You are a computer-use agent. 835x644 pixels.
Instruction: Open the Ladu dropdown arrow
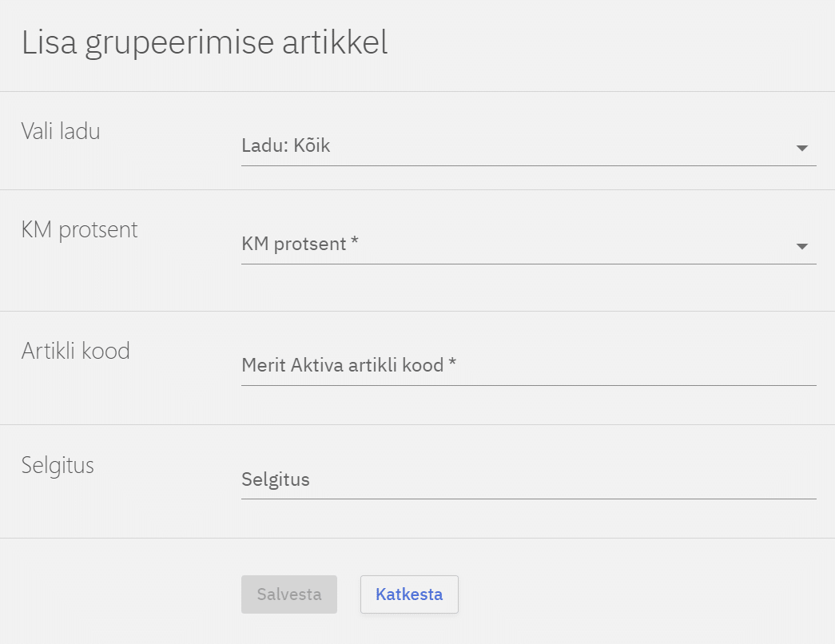coord(802,148)
